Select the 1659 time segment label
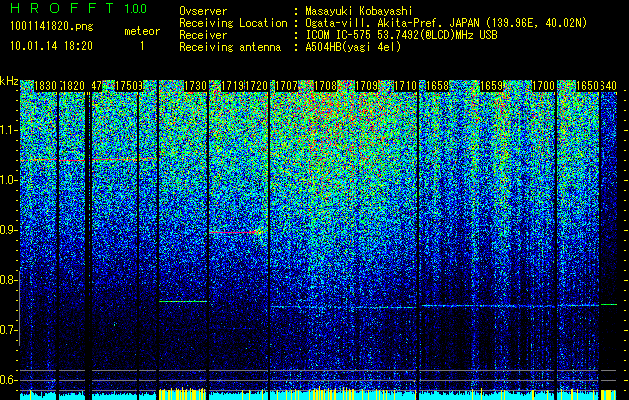 tap(491, 86)
